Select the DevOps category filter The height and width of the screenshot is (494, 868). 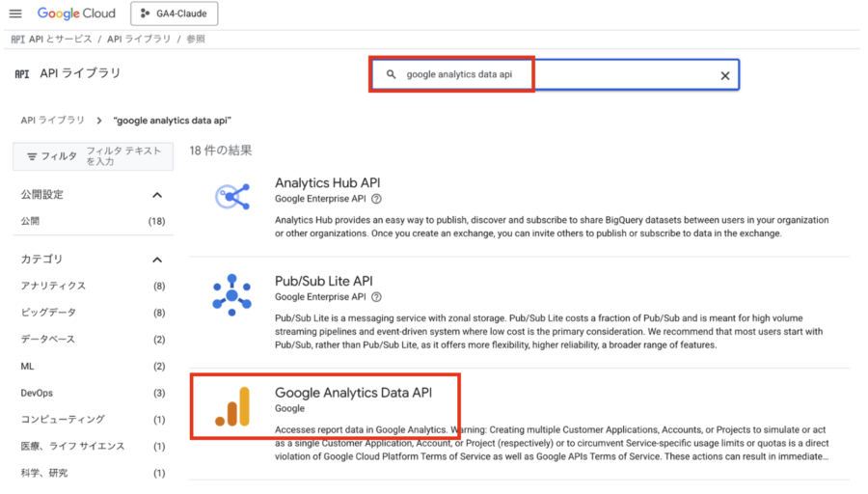pos(39,393)
